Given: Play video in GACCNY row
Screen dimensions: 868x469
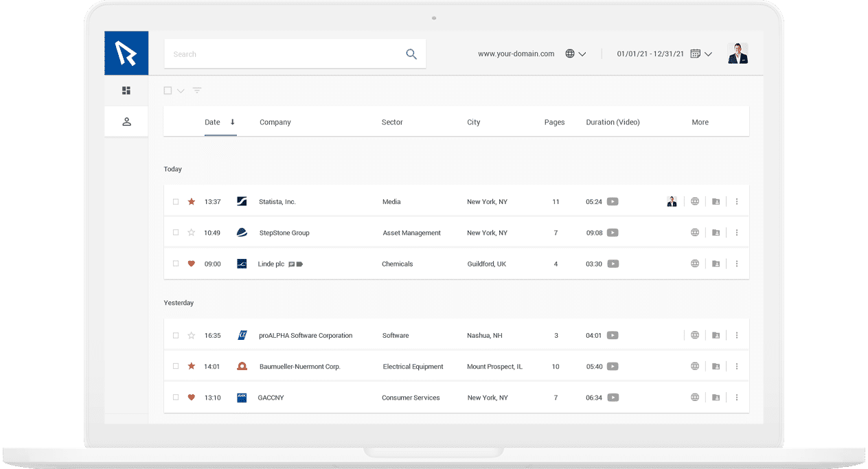Looking at the screenshot, I should (613, 398).
